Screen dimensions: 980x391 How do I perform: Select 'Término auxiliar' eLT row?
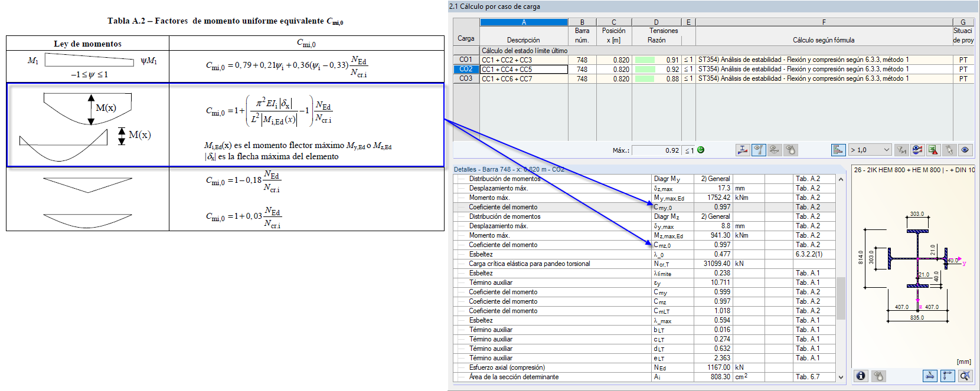(x=644, y=358)
